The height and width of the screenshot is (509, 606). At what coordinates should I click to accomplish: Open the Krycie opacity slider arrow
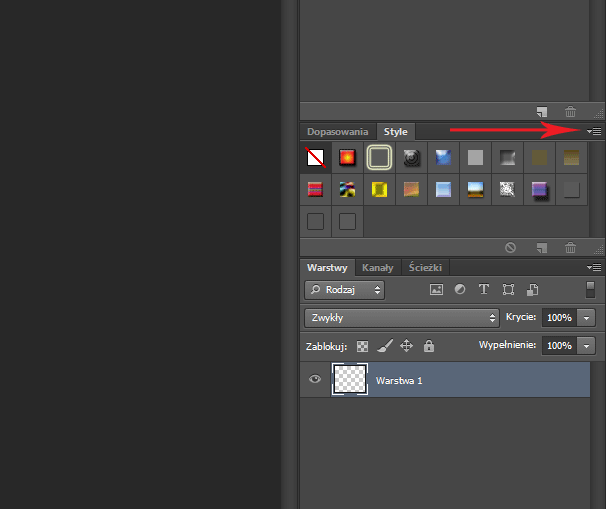(x=586, y=318)
